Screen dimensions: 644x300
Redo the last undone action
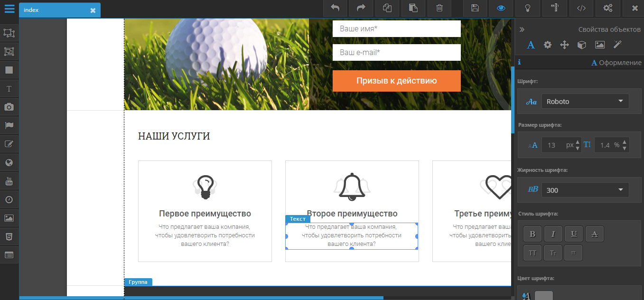coord(361,8)
